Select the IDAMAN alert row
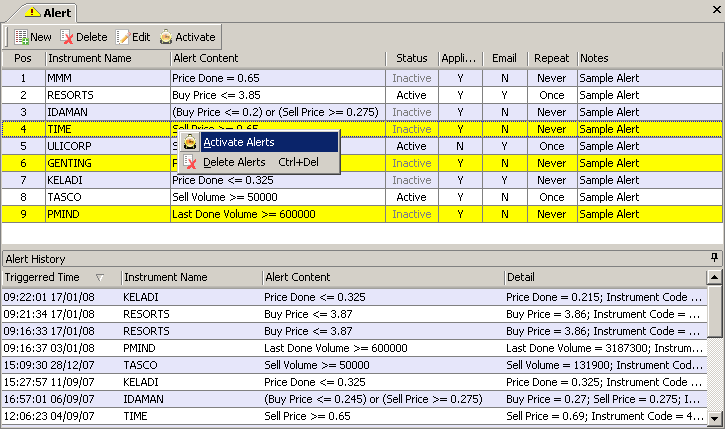 (362, 112)
